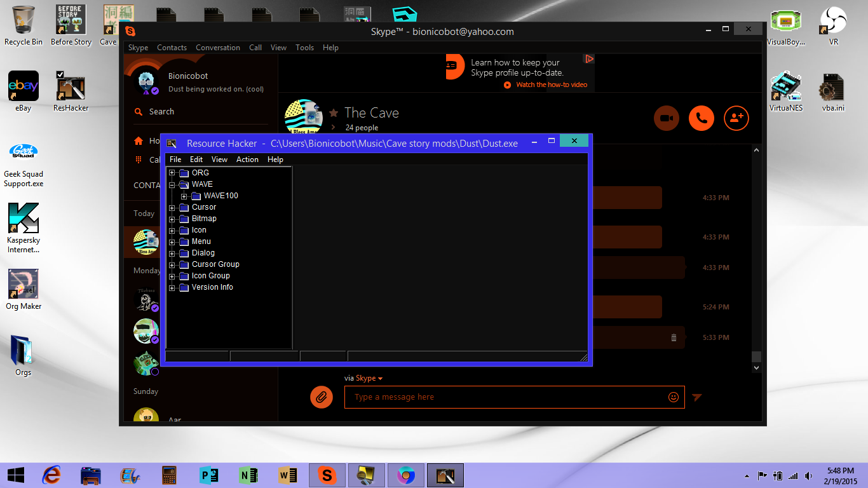Open the Skype menu in Skype
Screen dimensions: 868x488
[138, 48]
